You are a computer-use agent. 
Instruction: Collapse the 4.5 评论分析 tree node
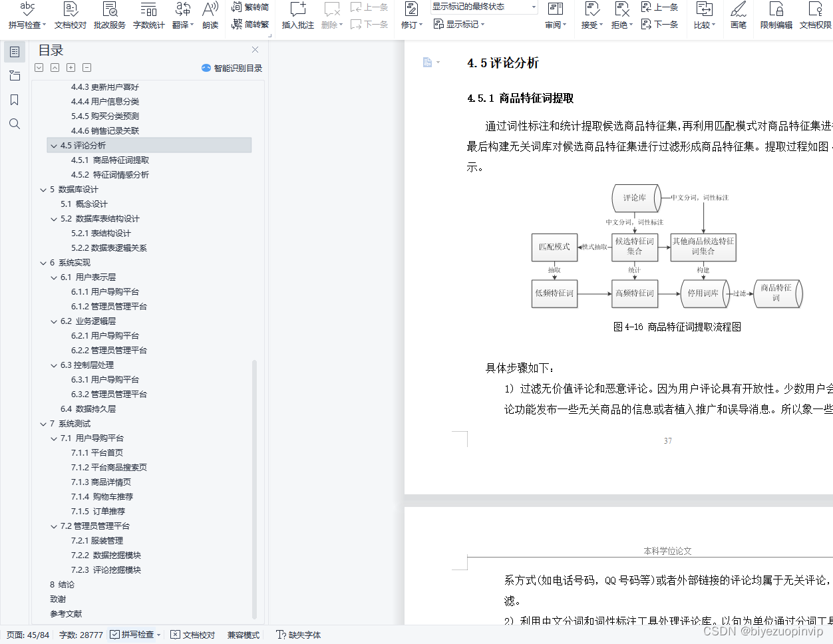pos(54,146)
